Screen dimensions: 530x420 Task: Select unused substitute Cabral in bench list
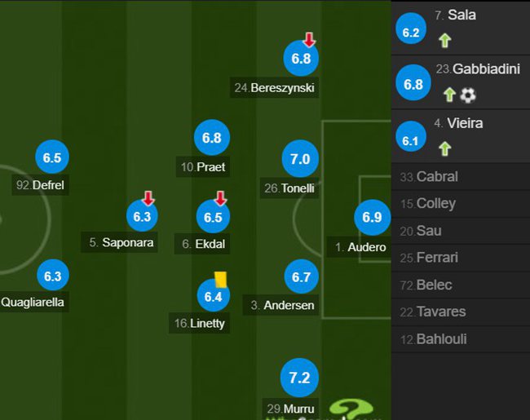click(x=436, y=176)
